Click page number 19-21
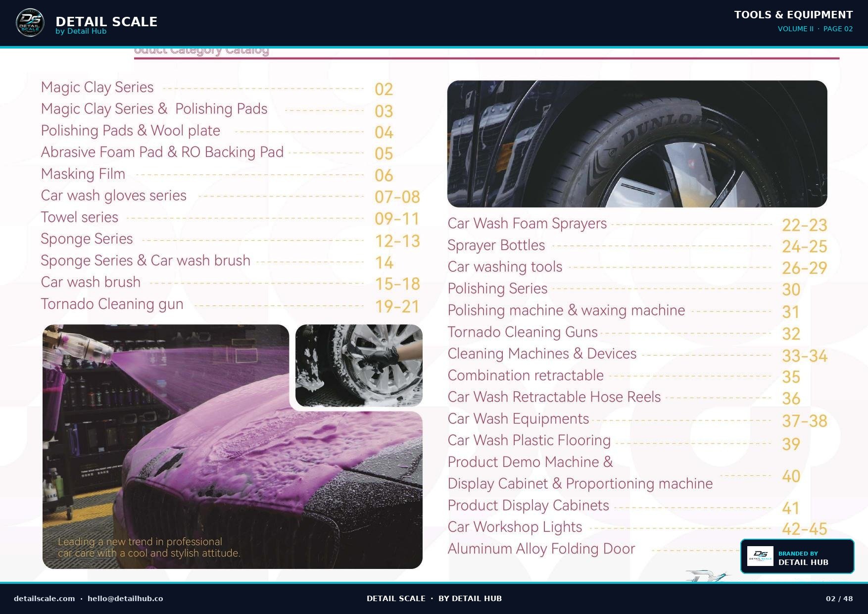Screen dimensions: 868x614 (x=397, y=307)
